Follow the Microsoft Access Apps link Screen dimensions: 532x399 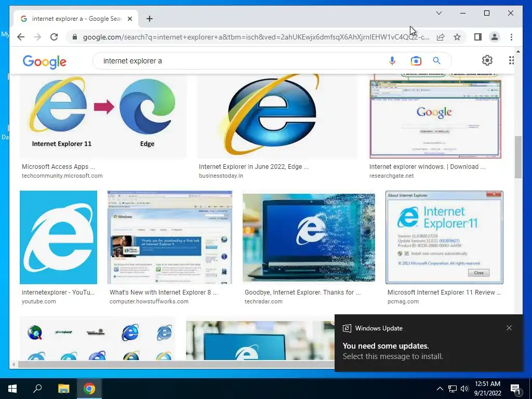click(58, 167)
